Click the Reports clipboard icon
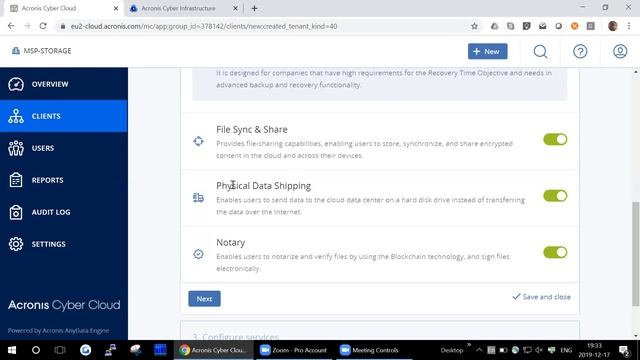 (x=16, y=180)
